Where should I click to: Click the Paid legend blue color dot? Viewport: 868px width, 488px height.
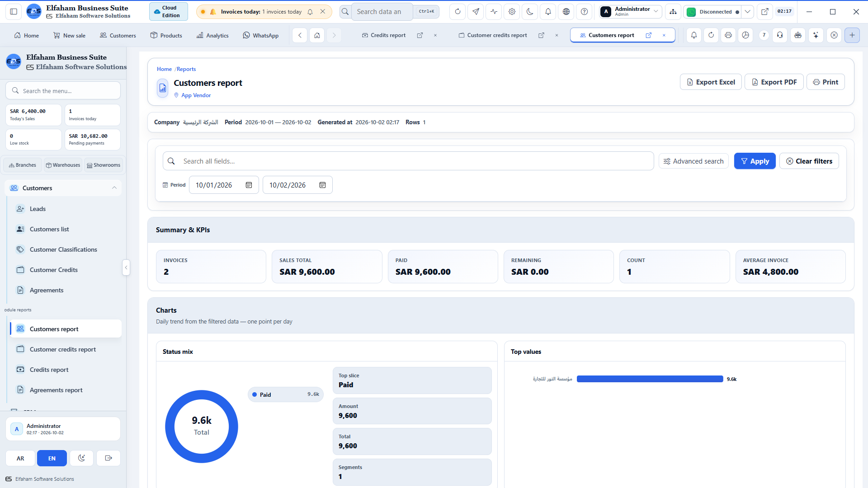coord(255,395)
